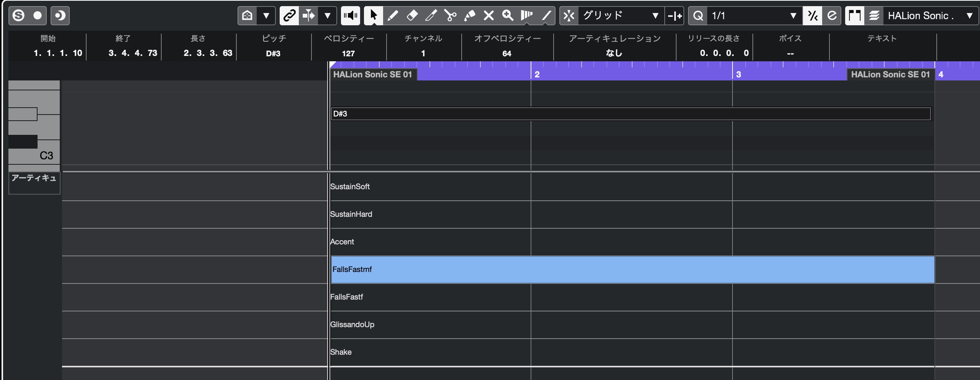This screenshot has height=380, width=980.
Task: Activate the Zoom magnifier tool
Action: 508,16
